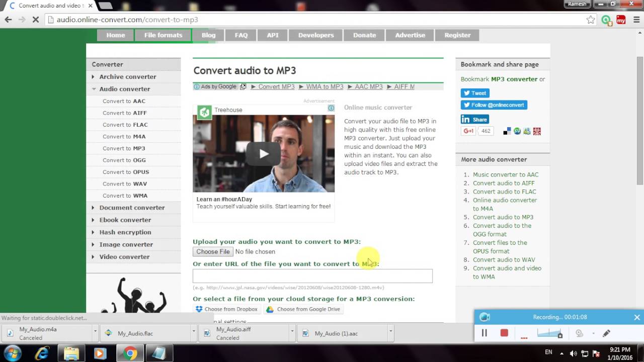Click the Tweet button

475,93
